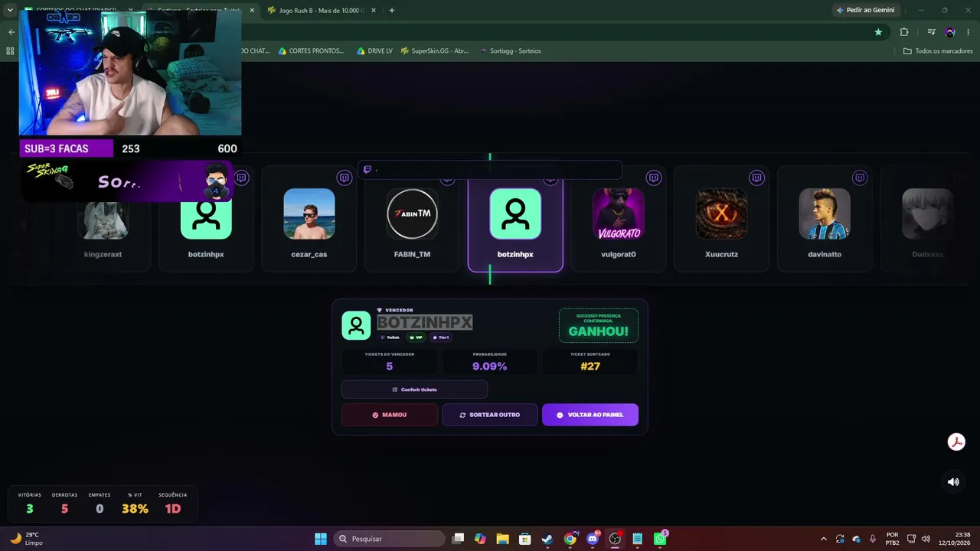Open Steam from the taskbar

(547, 539)
